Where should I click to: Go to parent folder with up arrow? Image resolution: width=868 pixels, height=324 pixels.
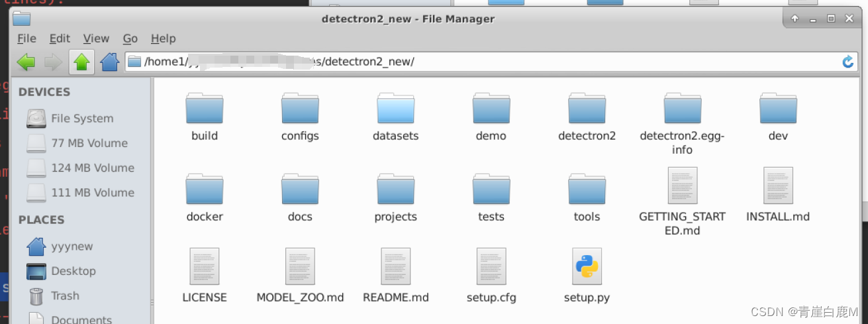pos(81,62)
